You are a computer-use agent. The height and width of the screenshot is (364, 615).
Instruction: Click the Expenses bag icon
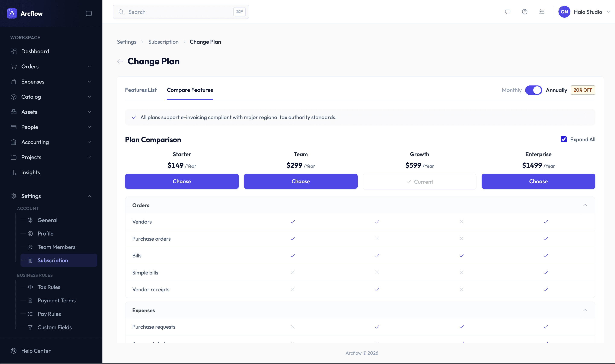[14, 82]
